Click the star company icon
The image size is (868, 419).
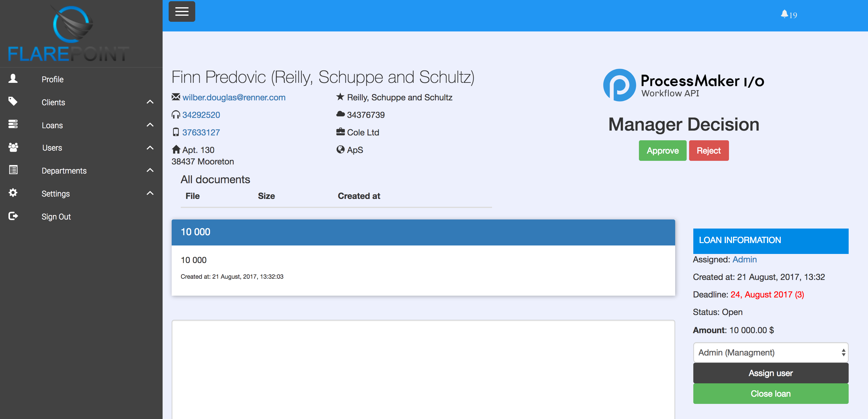pos(340,97)
